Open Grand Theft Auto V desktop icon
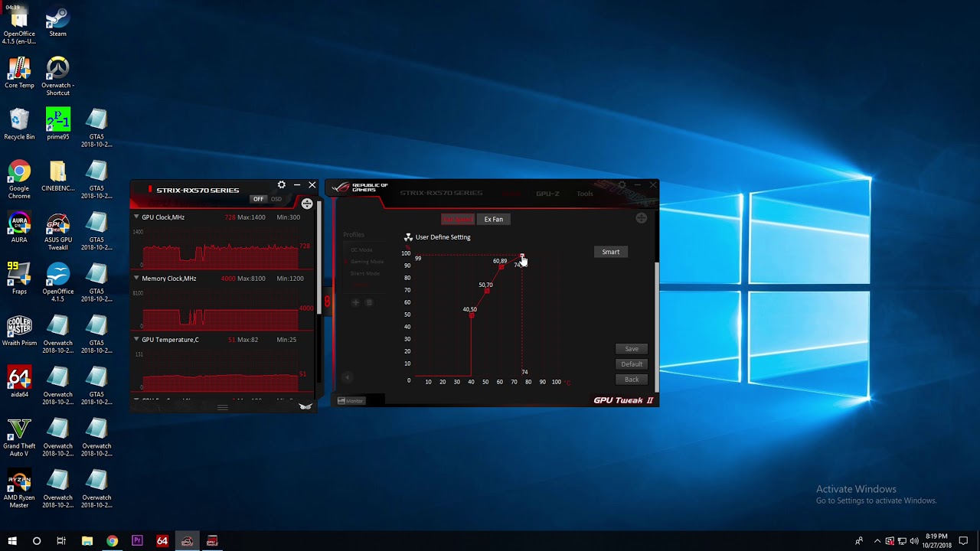 pos(19,439)
